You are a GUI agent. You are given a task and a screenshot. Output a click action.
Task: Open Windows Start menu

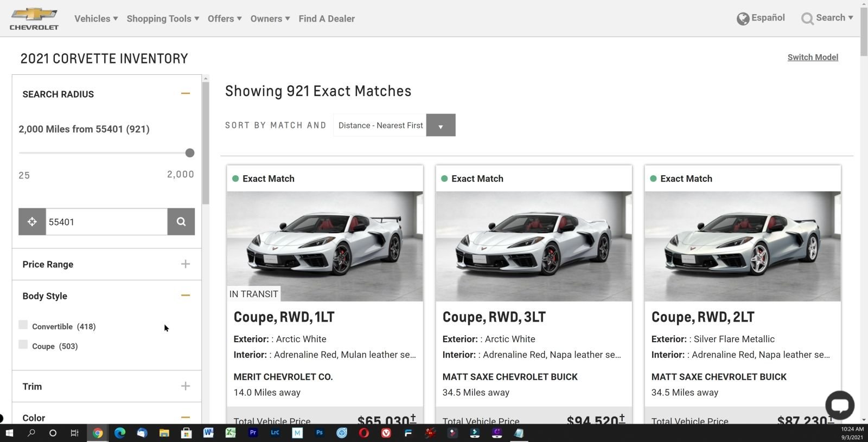9,433
